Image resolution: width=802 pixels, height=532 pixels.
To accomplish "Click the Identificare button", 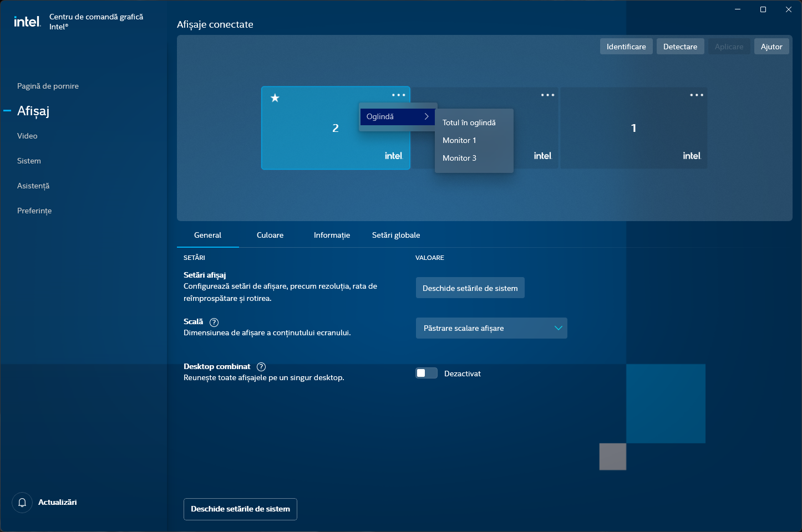I will pos(626,46).
